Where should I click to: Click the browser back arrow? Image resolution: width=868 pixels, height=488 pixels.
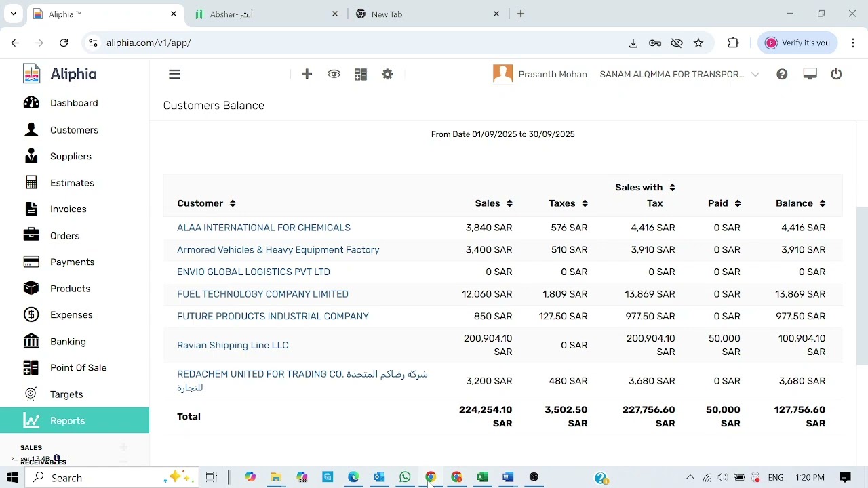pos(15,43)
